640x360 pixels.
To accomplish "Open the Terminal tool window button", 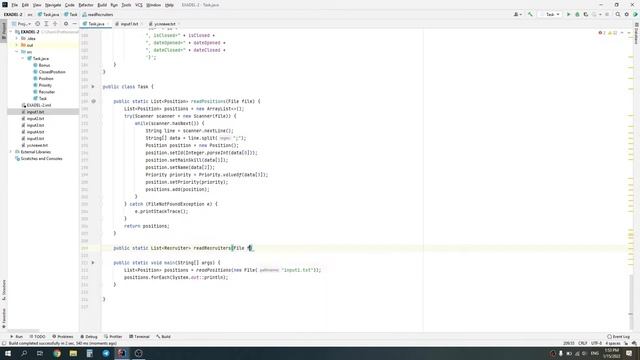I will click(x=139, y=337).
